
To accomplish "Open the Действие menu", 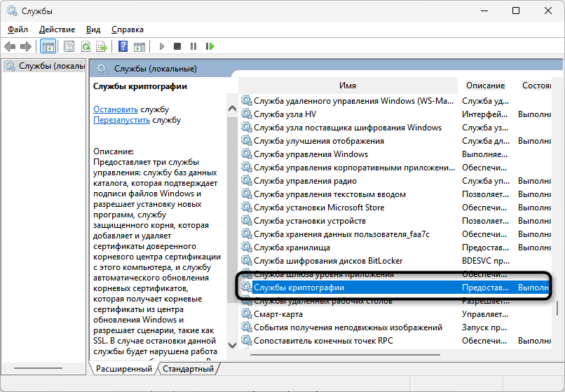I will [x=57, y=29].
